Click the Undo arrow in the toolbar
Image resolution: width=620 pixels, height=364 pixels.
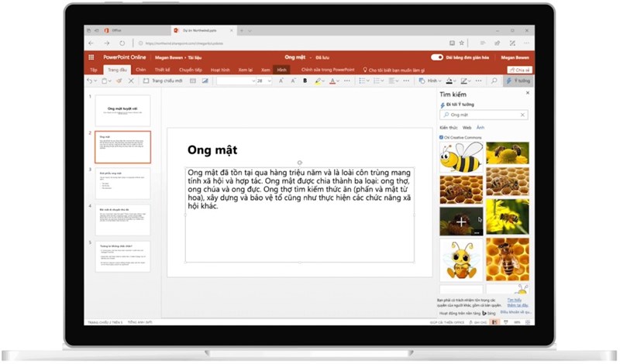pos(90,81)
